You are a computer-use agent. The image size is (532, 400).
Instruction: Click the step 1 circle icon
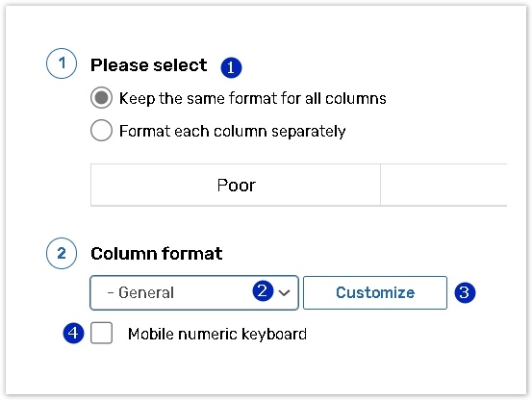coord(62,63)
